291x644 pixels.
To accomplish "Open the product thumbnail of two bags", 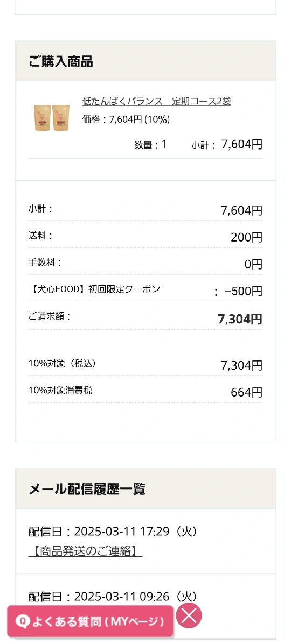I will pos(51,118).
